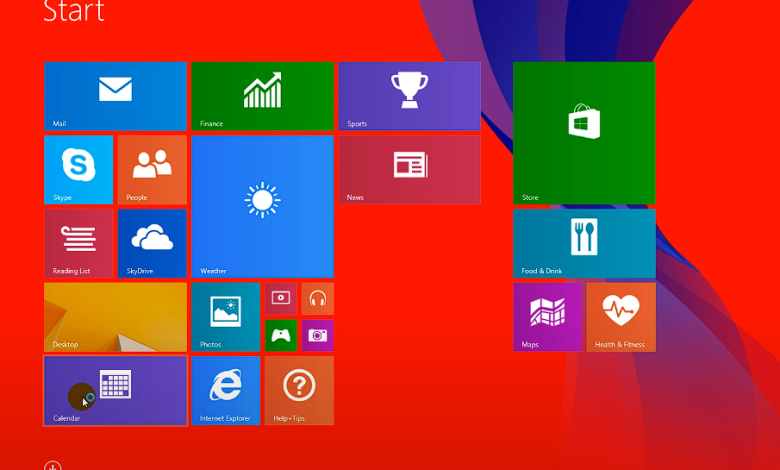The image size is (780, 470).
Task: Show all apps with down arrow
Action: tap(53, 466)
